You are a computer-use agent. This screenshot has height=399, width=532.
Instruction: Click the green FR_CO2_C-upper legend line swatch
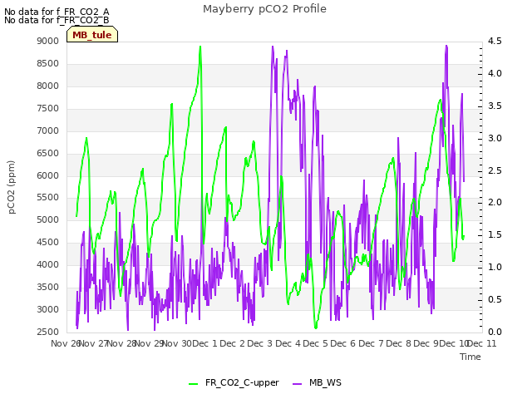(x=193, y=384)
